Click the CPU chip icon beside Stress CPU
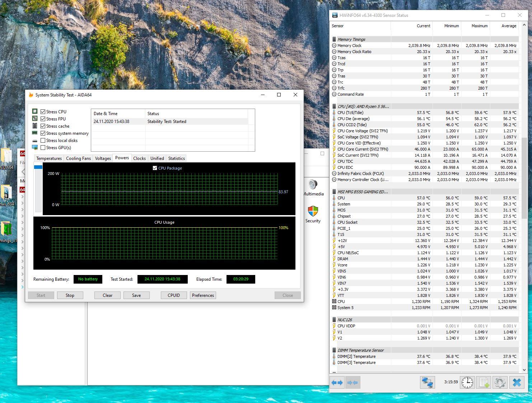 (35, 112)
